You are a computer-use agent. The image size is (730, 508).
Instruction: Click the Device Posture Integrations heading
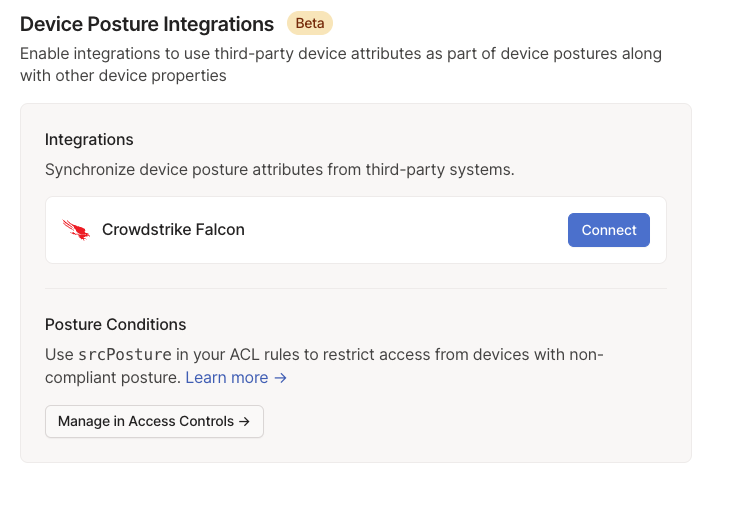click(x=147, y=24)
